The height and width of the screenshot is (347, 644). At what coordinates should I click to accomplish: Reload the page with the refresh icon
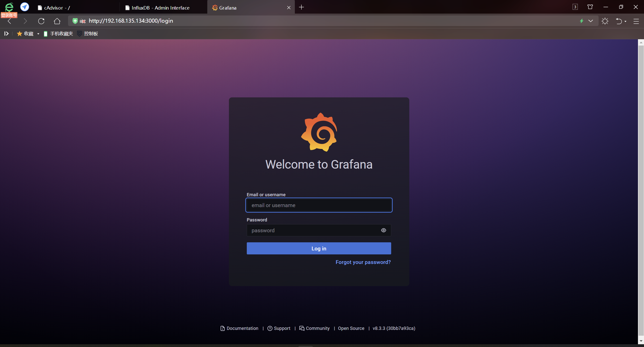click(x=41, y=21)
